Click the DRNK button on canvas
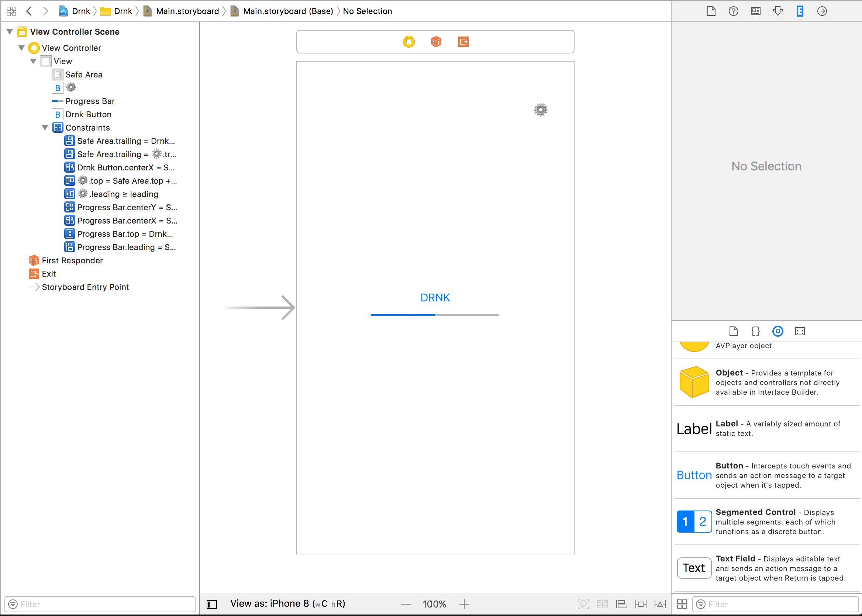Viewport: 862px width, 616px height. [435, 297]
